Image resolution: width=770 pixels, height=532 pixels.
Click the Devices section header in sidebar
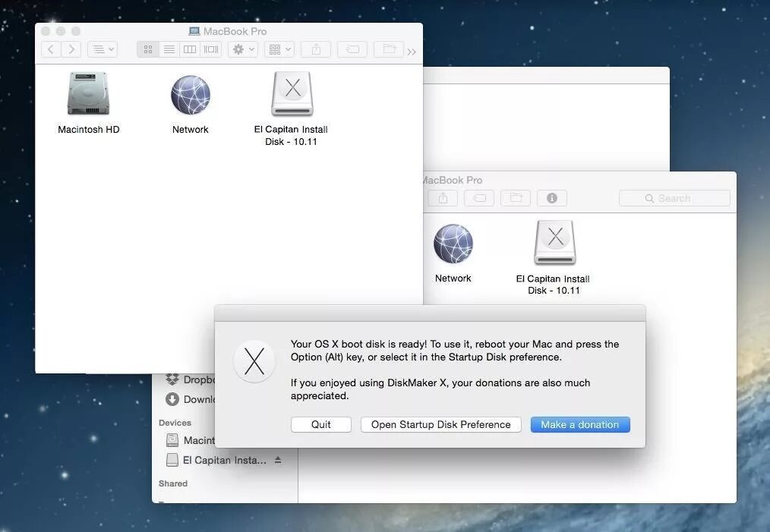click(175, 423)
